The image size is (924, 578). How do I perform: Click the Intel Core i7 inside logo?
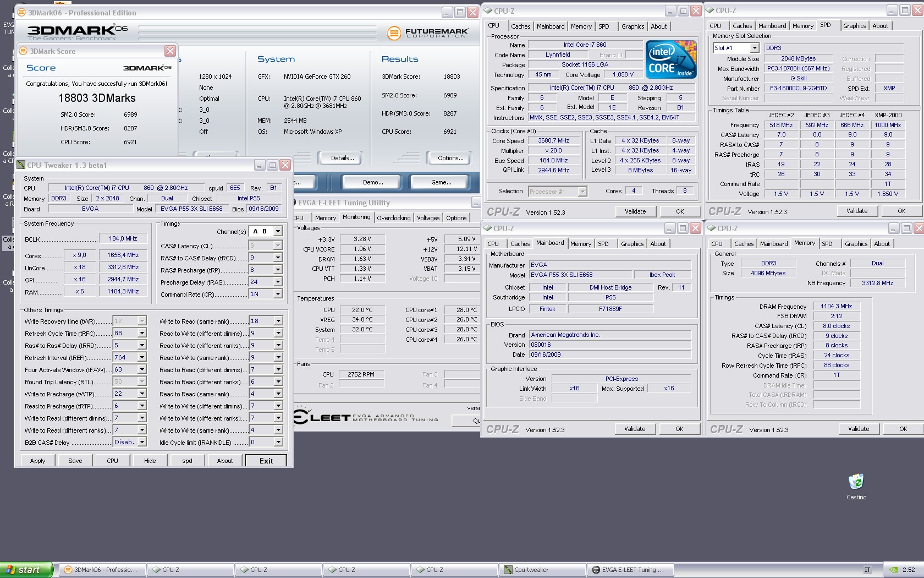(x=670, y=59)
